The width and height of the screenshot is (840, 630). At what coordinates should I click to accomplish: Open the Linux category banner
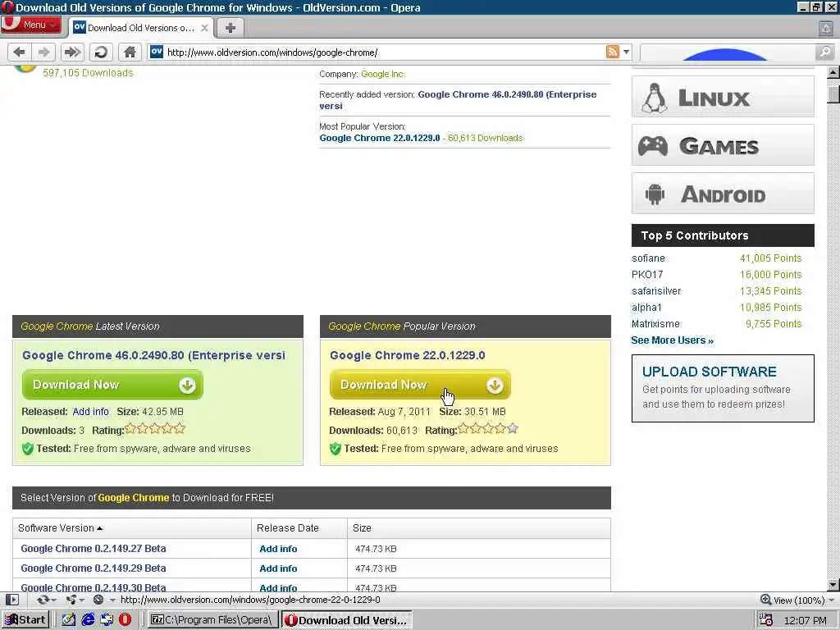[x=723, y=97]
